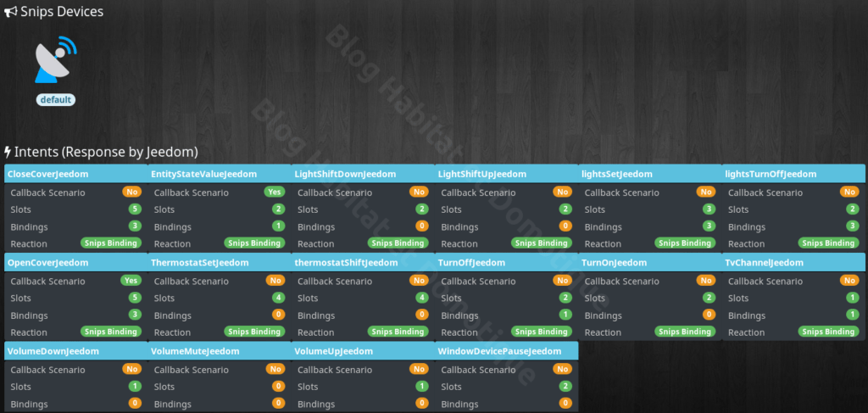Click the Bindings count 0 in TurnOnJeedom

709,315
